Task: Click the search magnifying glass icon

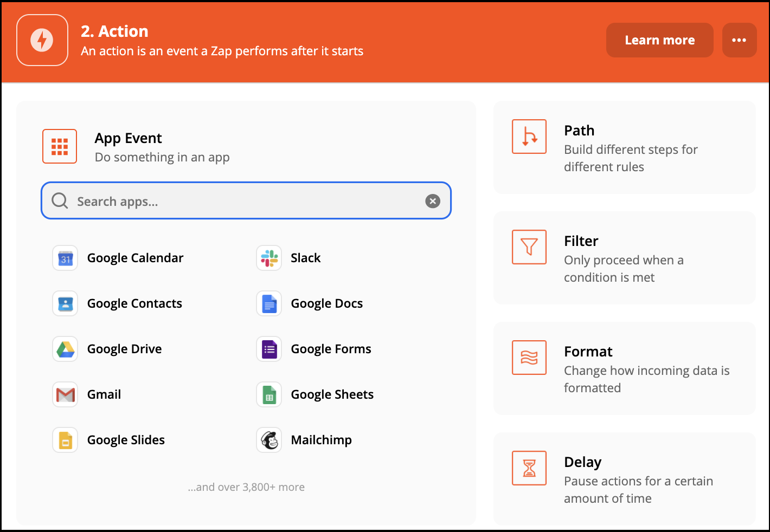Action: tap(60, 201)
